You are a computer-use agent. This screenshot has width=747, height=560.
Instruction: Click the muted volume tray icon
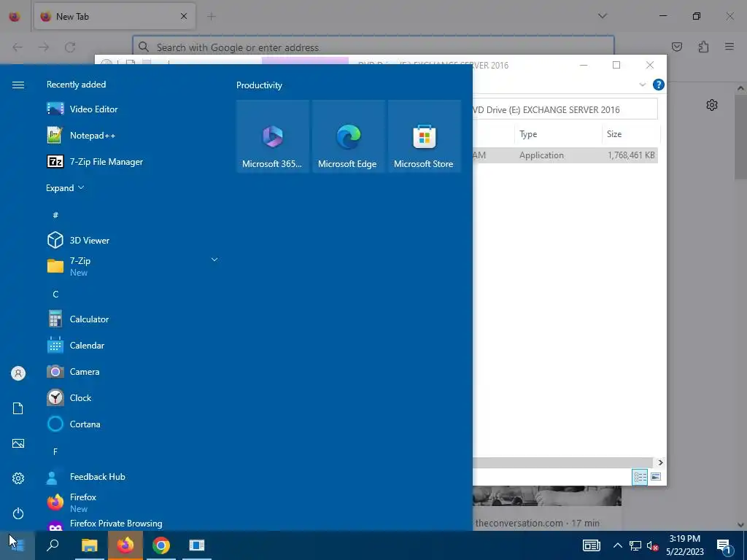pyautogui.click(x=653, y=545)
